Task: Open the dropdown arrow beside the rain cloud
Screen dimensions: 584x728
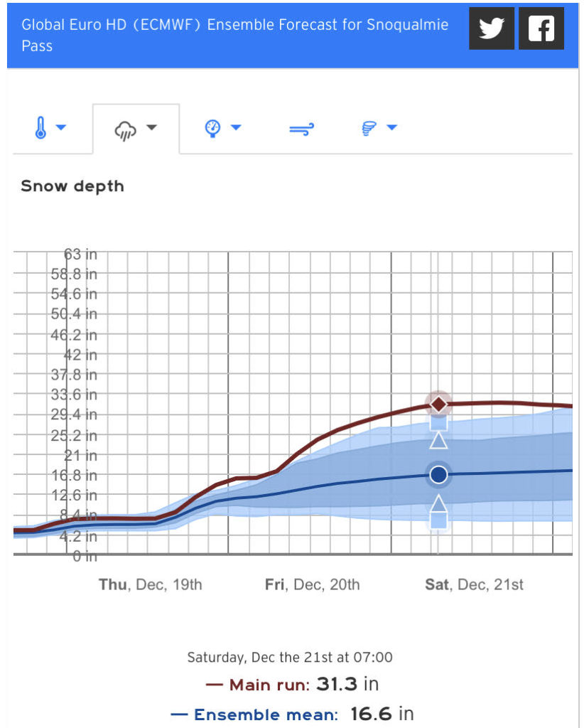Action: pyautogui.click(x=151, y=128)
